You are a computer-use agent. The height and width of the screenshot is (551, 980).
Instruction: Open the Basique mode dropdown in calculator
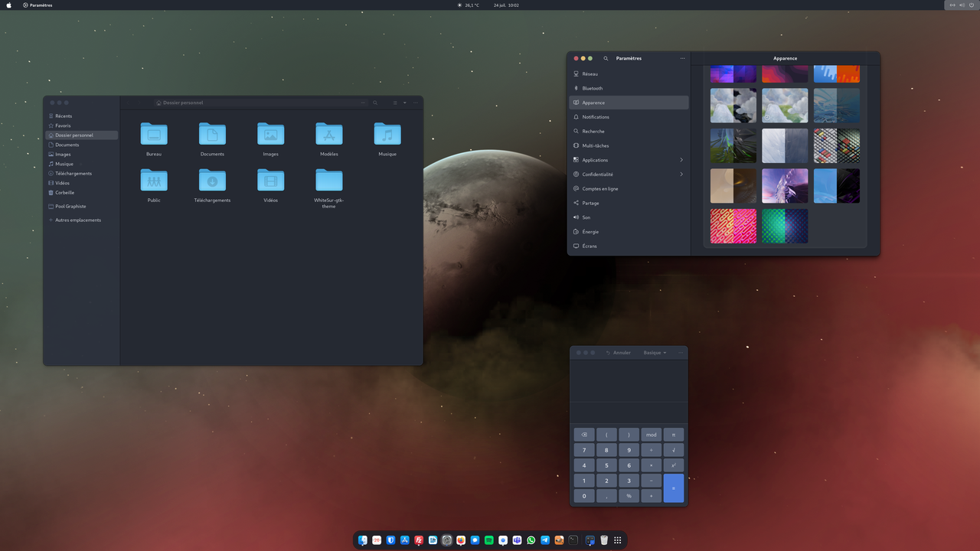coord(655,353)
